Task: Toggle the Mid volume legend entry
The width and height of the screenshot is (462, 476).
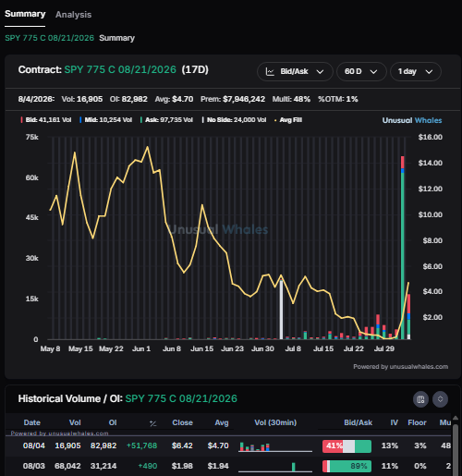Action: [x=105, y=120]
